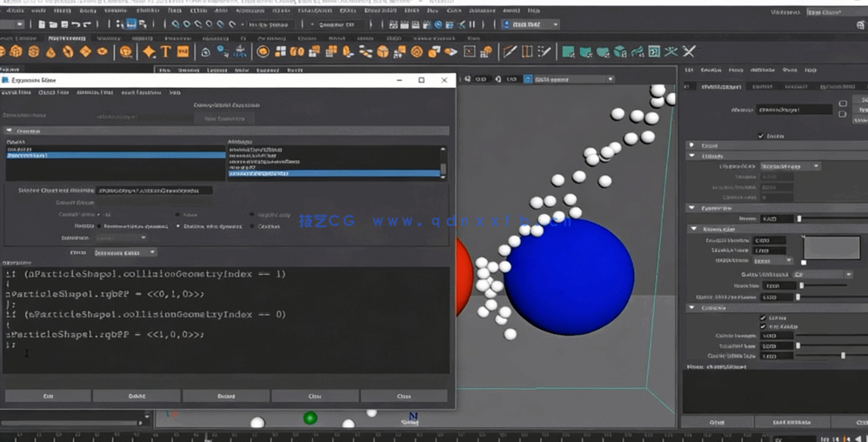Select the Creation radio button
Screen dimensions: 868x442
253,226
